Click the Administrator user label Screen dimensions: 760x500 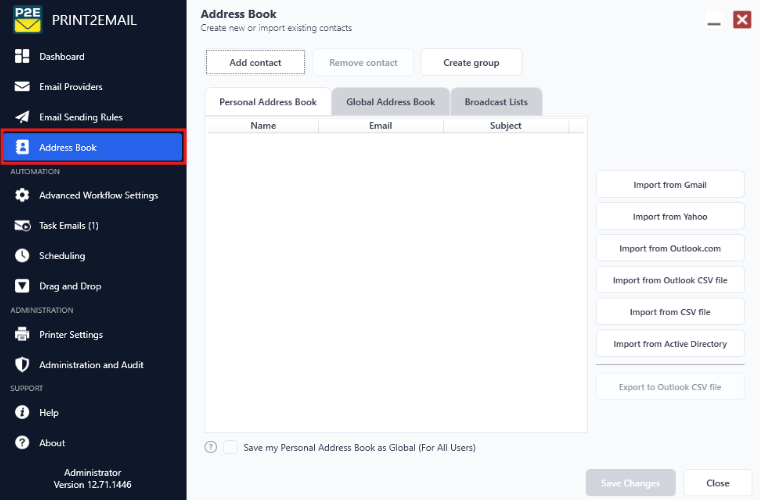coord(93,472)
